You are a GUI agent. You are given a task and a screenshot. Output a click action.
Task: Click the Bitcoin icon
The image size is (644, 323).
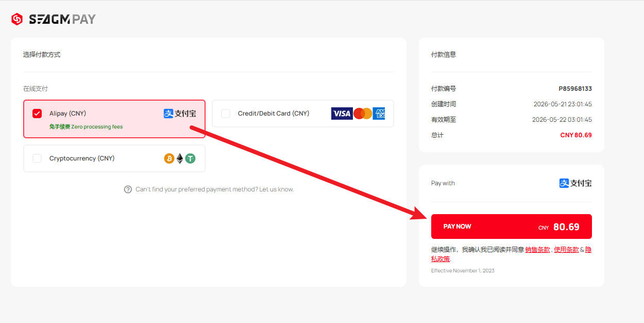point(169,158)
